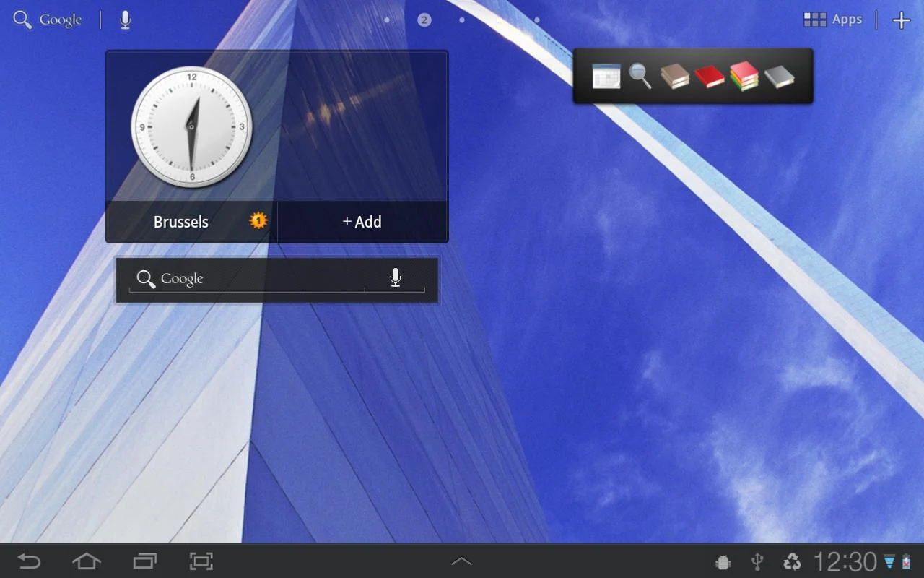Image resolution: width=924 pixels, height=578 pixels.
Task: Select the Brussels city entry
Action: [x=181, y=222]
